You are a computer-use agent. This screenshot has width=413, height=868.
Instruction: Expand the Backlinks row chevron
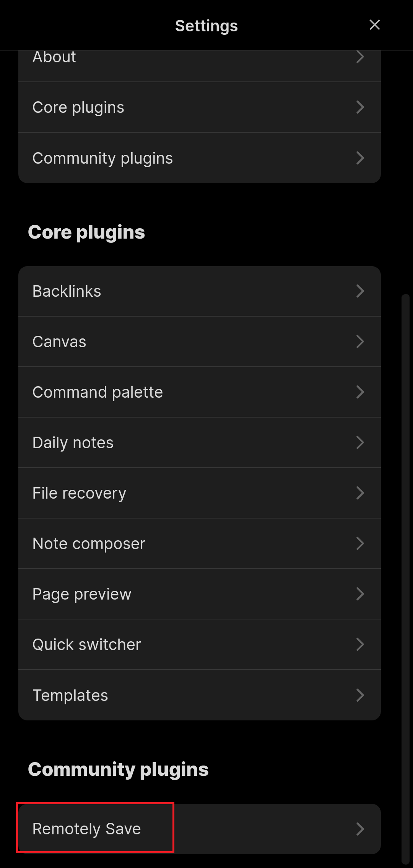click(361, 291)
